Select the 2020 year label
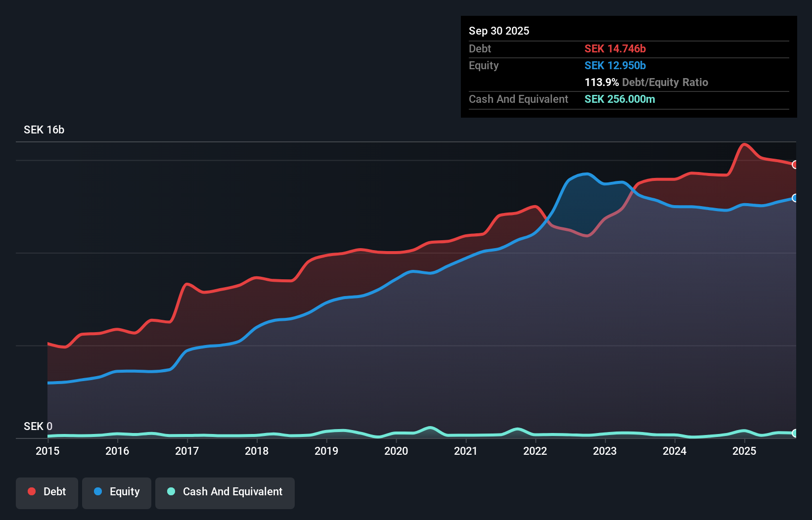This screenshot has width=812, height=520. [396, 451]
